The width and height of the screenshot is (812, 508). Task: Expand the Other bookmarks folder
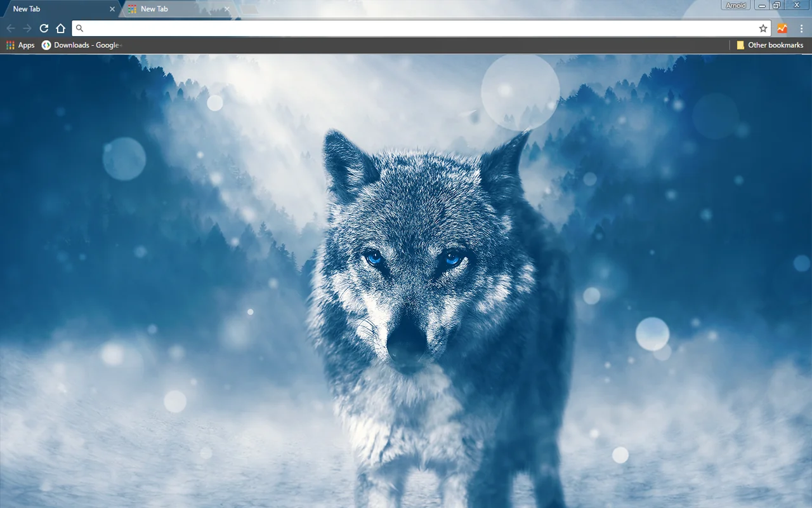click(769, 45)
